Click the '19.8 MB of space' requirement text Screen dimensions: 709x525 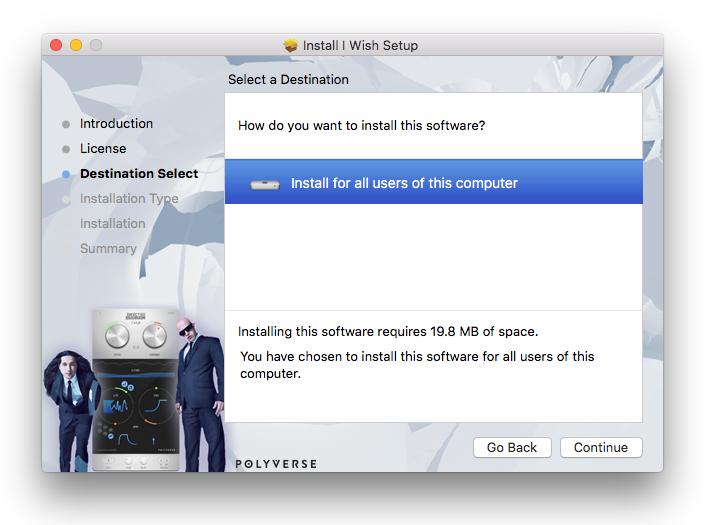tap(388, 331)
